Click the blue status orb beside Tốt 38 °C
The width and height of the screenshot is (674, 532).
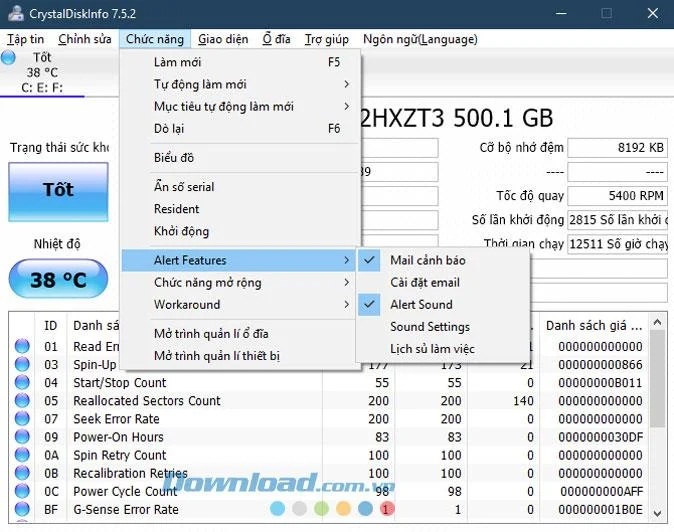pos(8,57)
